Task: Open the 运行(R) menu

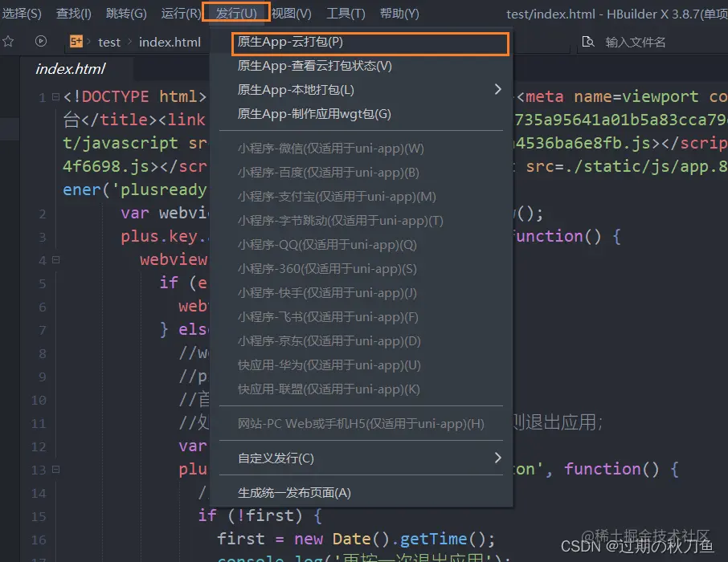Action: pos(181,14)
